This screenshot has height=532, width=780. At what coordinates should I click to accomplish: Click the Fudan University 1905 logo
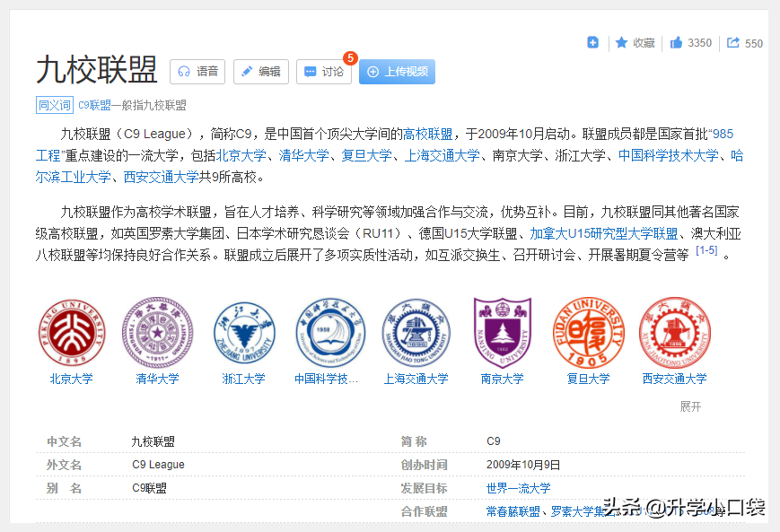point(588,332)
